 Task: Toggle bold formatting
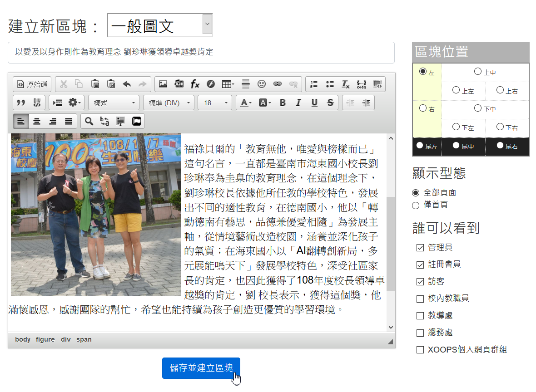[x=283, y=103]
